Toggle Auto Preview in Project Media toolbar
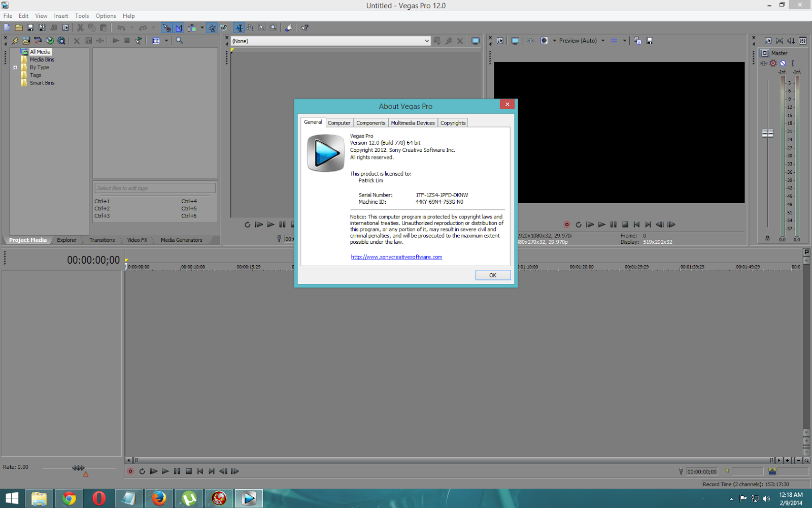The image size is (812, 508). 139,41
